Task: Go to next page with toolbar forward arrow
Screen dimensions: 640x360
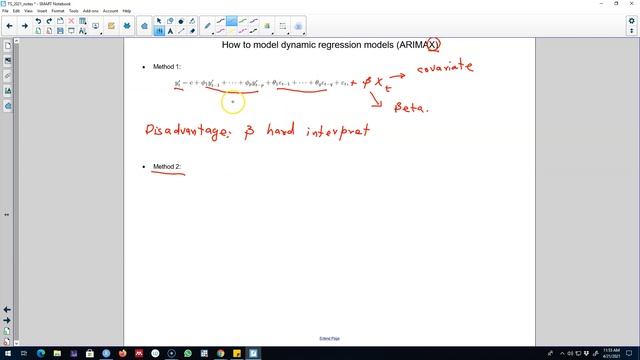Action: coord(24,26)
